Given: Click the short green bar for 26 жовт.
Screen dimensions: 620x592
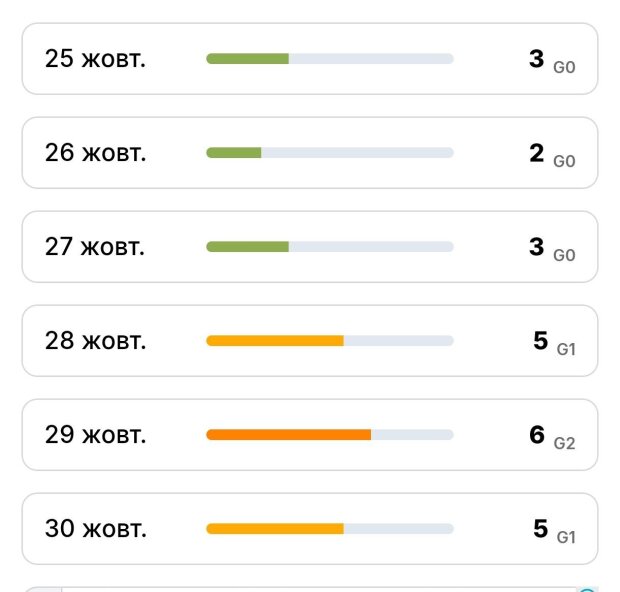Looking at the screenshot, I should point(234,153).
